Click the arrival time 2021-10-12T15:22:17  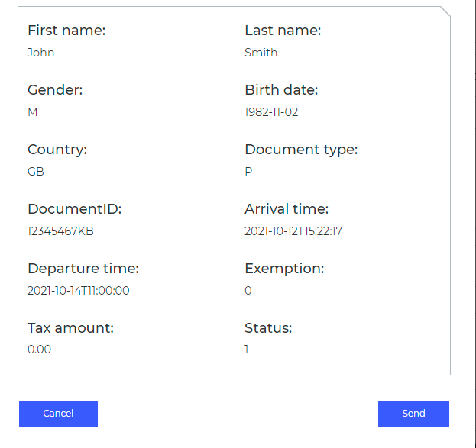293,231
